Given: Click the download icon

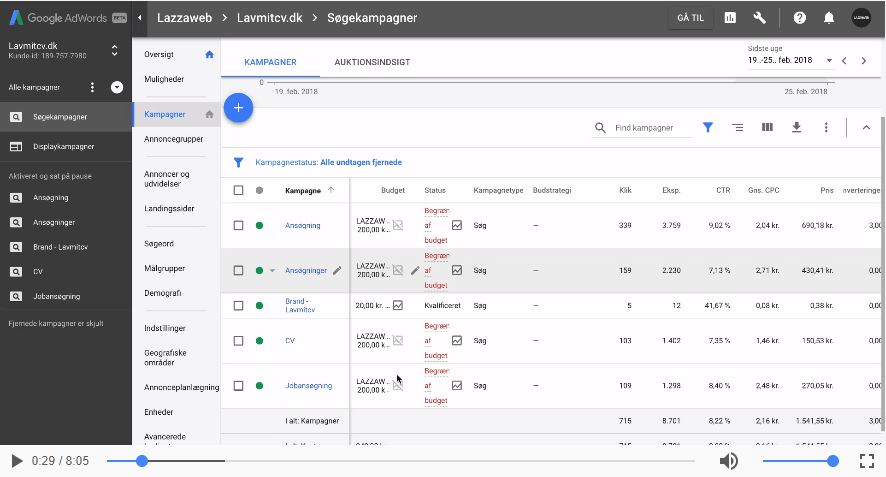Looking at the screenshot, I should pyautogui.click(x=796, y=127).
